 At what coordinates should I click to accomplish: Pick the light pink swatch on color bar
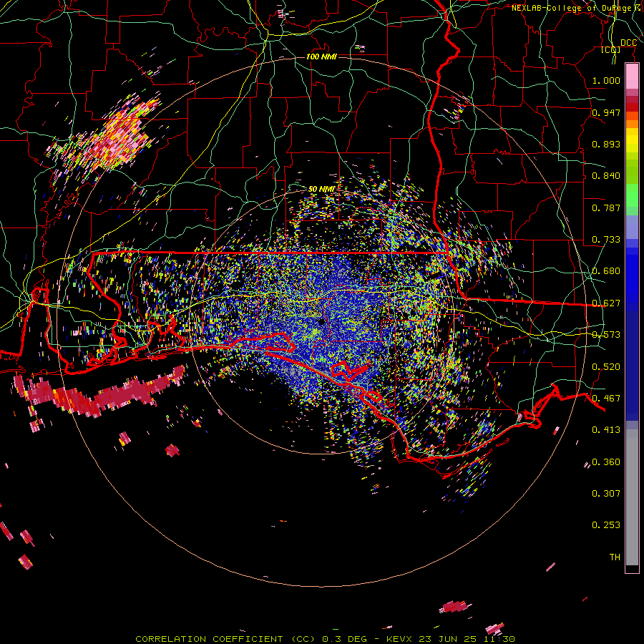point(632,76)
